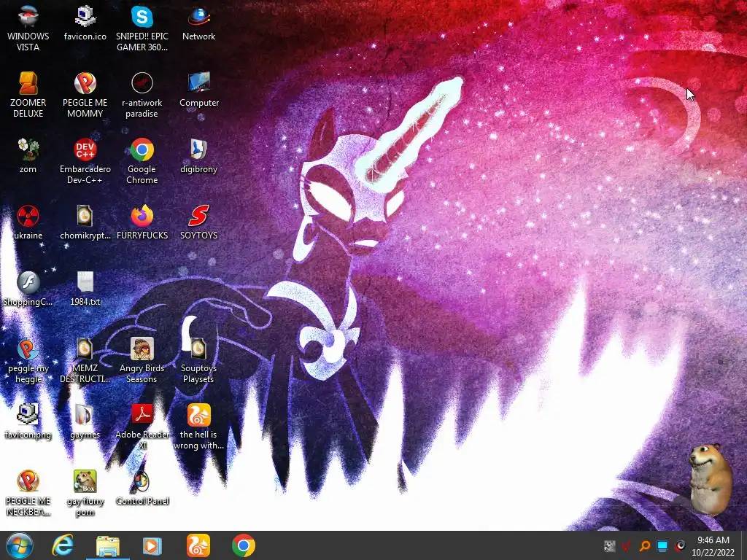This screenshot has width=747, height=560.
Task: Launch Internet Explorer from the taskbar
Action: 63,545
